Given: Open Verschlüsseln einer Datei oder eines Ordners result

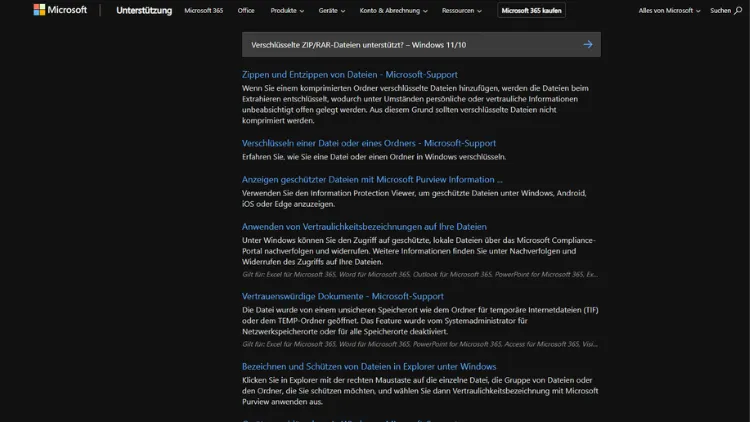Looking at the screenshot, I should pyautogui.click(x=369, y=143).
